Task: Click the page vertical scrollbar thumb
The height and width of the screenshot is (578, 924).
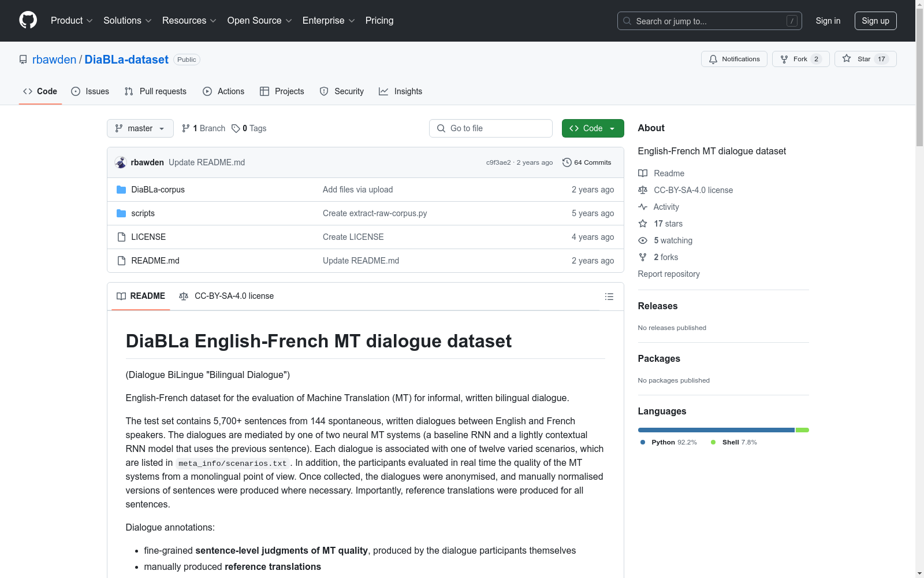Action: pos(919,77)
